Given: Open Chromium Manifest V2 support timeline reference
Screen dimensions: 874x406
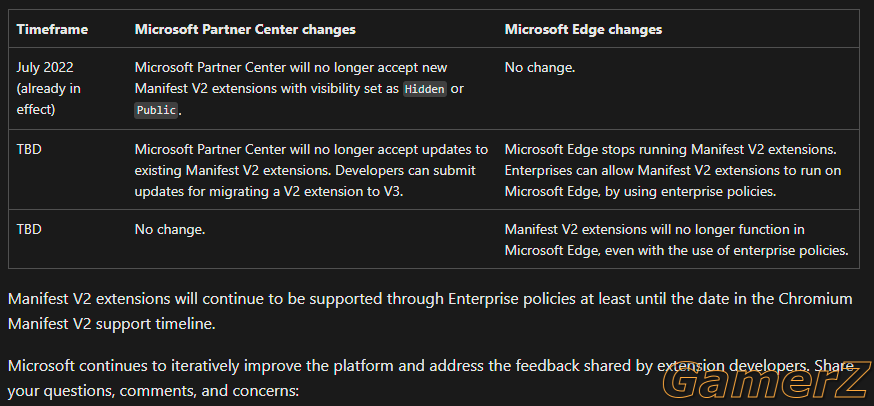Looking at the screenshot, I should pyautogui.click(x=430, y=311).
